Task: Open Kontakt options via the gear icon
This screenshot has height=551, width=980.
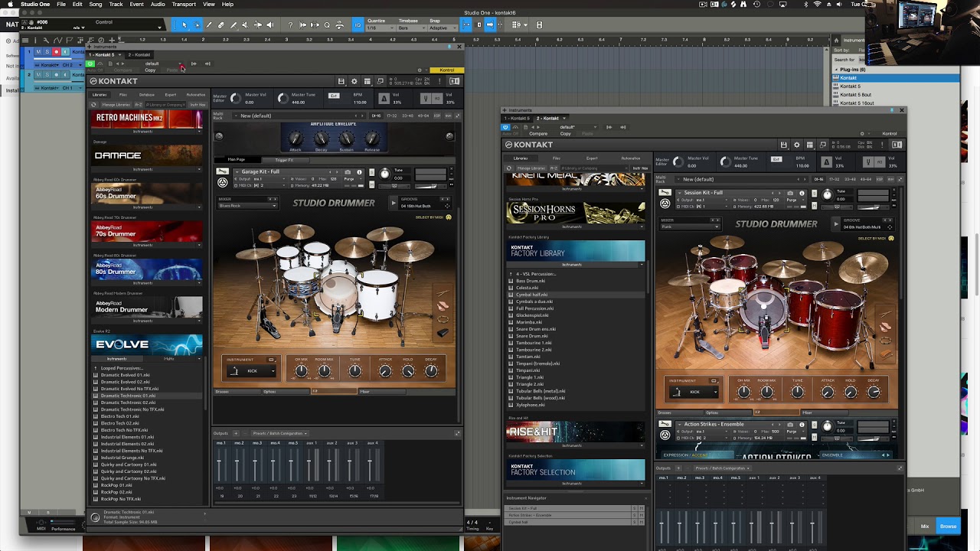Action: point(354,81)
